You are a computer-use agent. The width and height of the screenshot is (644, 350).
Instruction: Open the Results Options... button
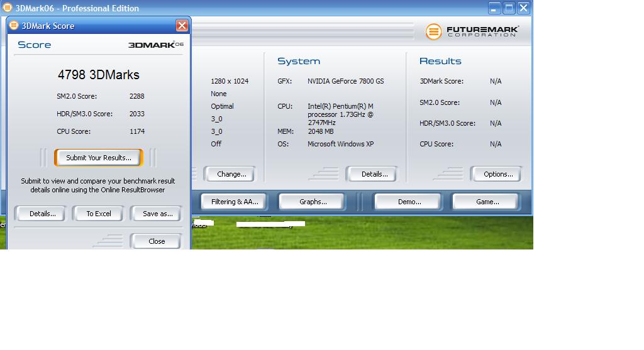(498, 174)
